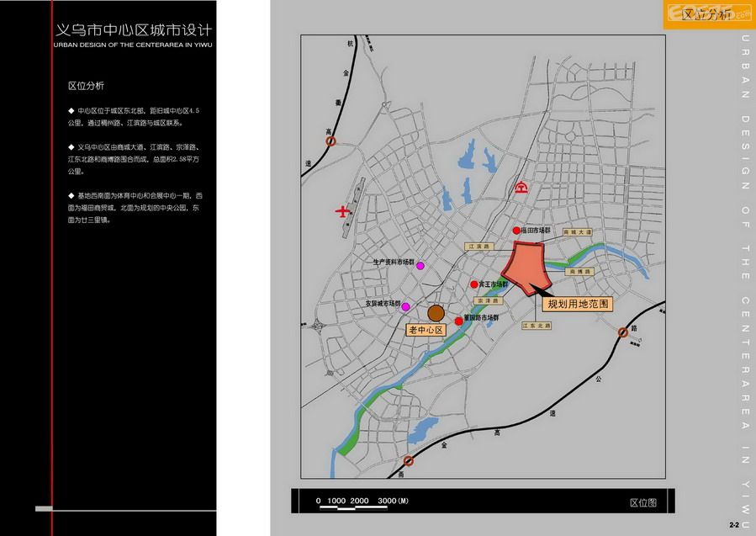Click the red interchange circle on the left highway
Image resolution: width=756 pixels, height=536 pixels.
pos(330,141)
